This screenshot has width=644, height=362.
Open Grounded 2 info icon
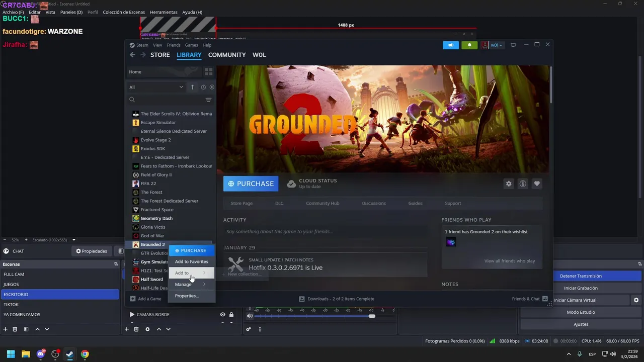523,184
